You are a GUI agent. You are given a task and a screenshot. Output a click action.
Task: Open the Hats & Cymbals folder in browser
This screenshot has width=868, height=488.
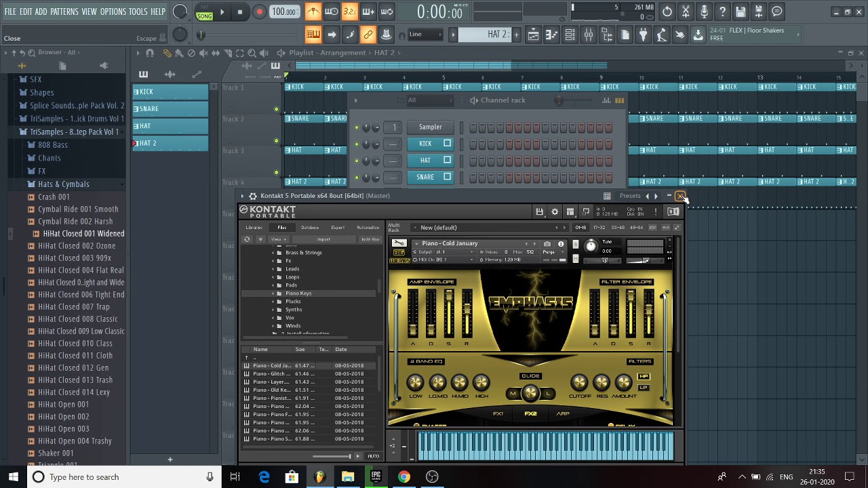pyautogui.click(x=64, y=184)
